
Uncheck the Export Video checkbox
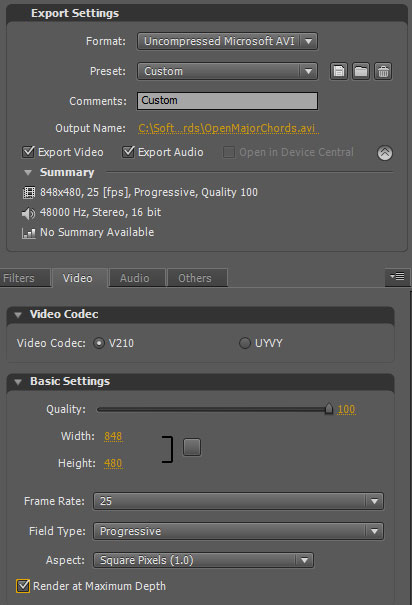[28, 152]
